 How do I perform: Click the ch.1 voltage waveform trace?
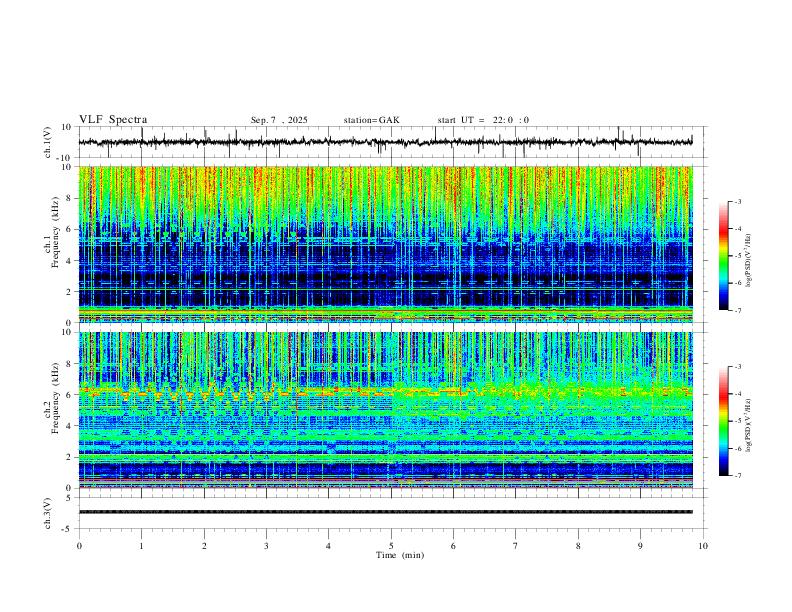[x=385, y=142]
